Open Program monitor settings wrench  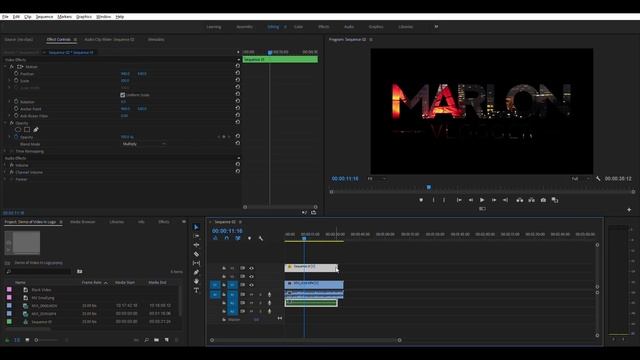pyautogui.click(x=598, y=179)
